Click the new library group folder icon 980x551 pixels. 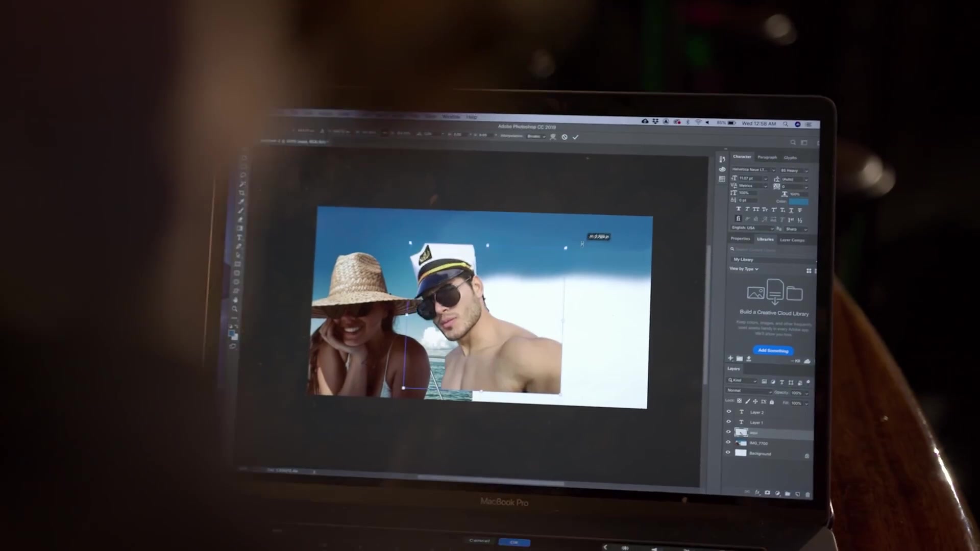tap(740, 359)
